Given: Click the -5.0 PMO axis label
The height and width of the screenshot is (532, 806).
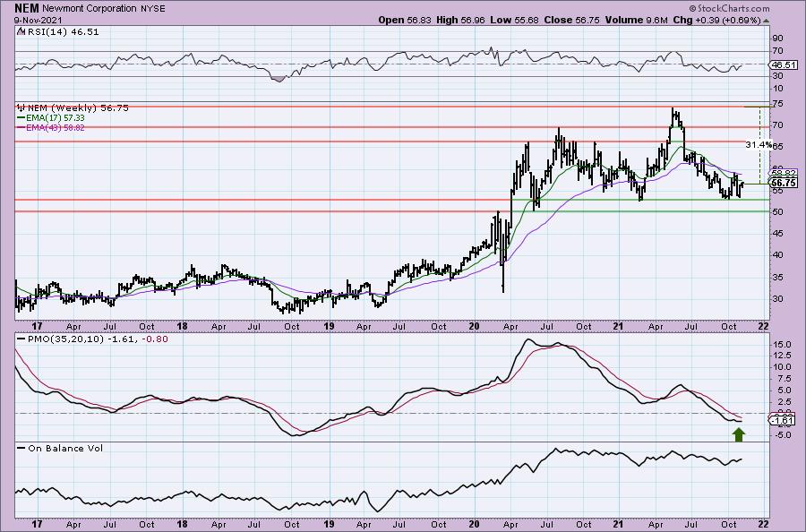Looking at the screenshot, I should coord(781,435).
